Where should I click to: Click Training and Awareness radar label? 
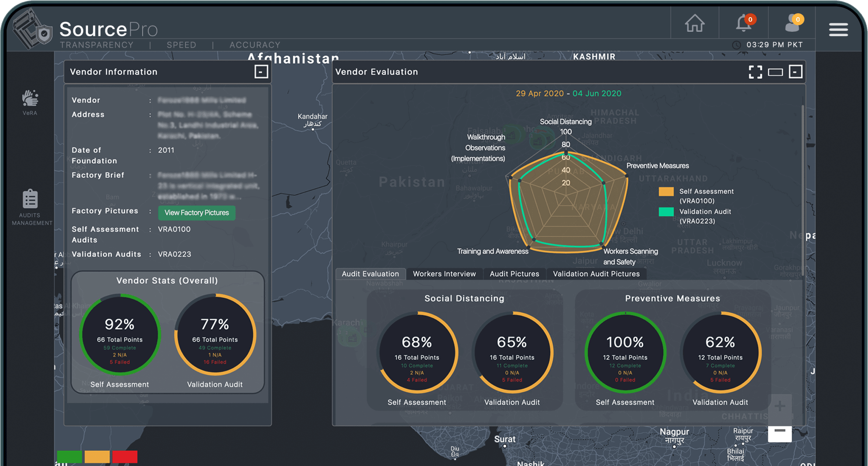point(493,252)
